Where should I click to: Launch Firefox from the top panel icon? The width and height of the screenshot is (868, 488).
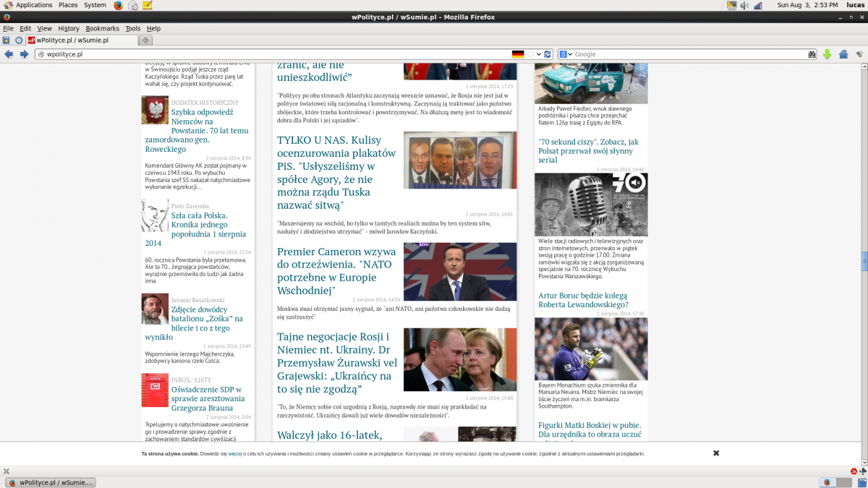pyautogui.click(x=118, y=5)
